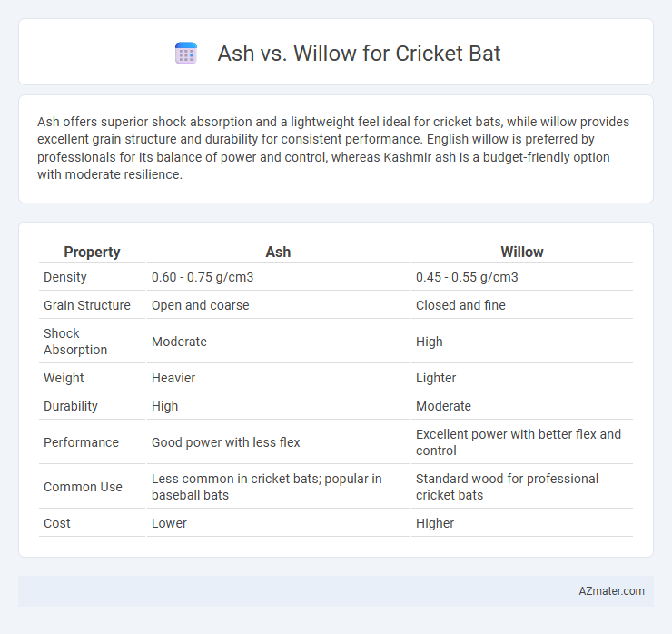The width and height of the screenshot is (672, 634).
Task: Click the 'Cost' row label
Action: tap(57, 523)
